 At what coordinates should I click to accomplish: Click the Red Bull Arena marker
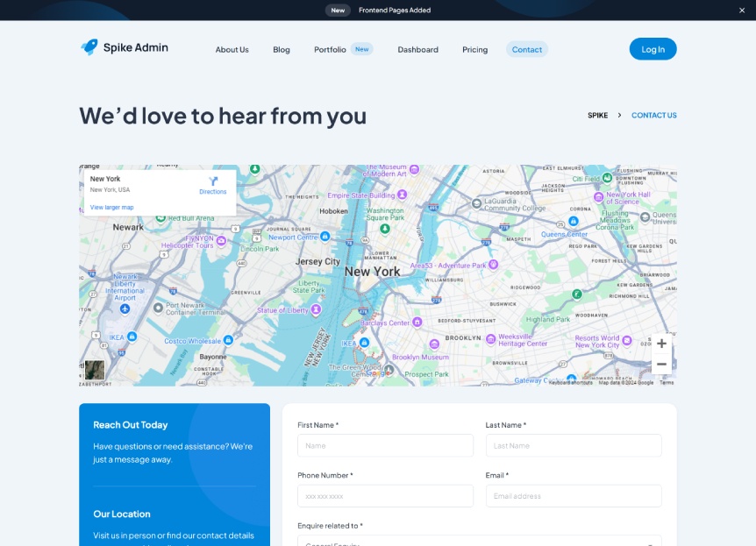point(161,218)
